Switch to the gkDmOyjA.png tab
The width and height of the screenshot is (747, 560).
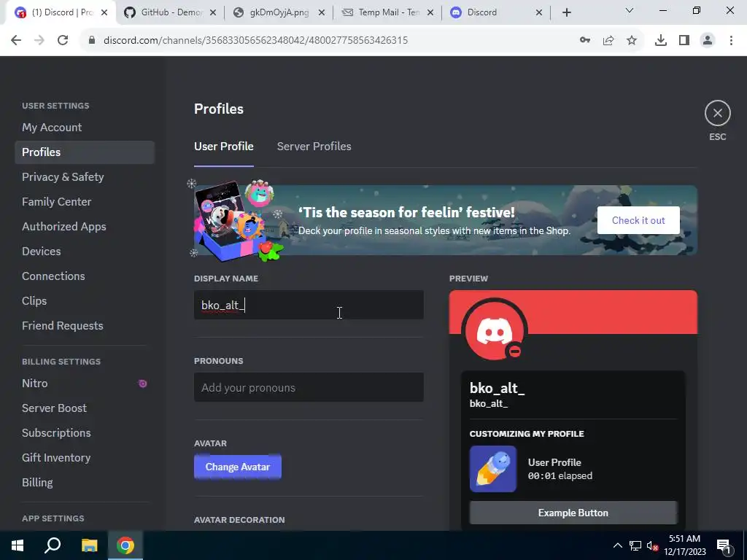[279, 12]
